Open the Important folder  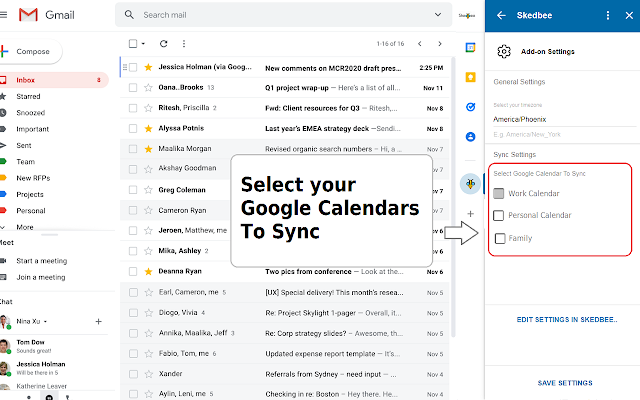(x=32, y=129)
